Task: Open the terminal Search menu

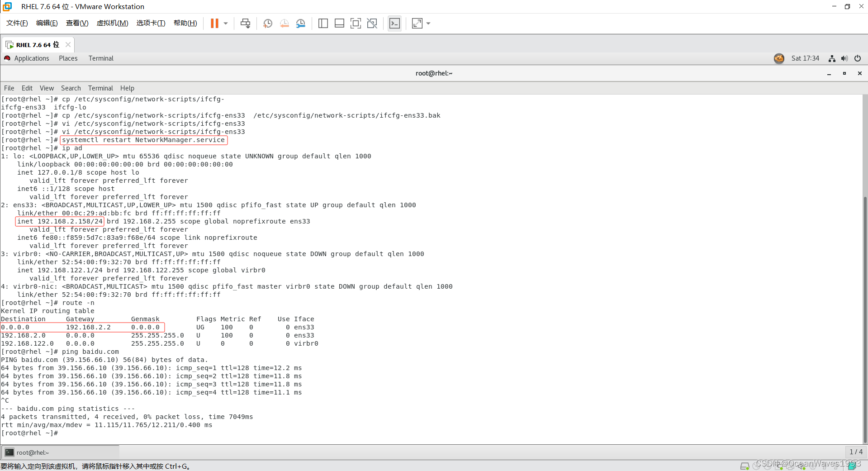Action: pos(71,88)
